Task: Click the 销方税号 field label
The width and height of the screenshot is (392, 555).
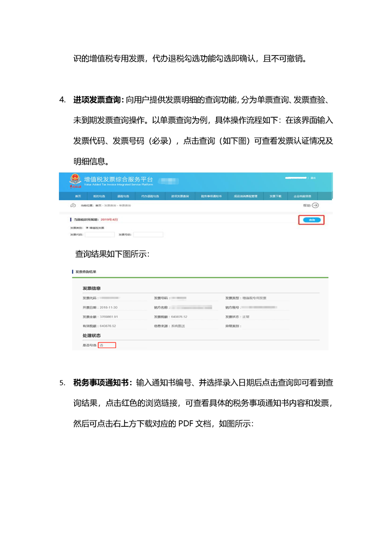Action: [233, 308]
